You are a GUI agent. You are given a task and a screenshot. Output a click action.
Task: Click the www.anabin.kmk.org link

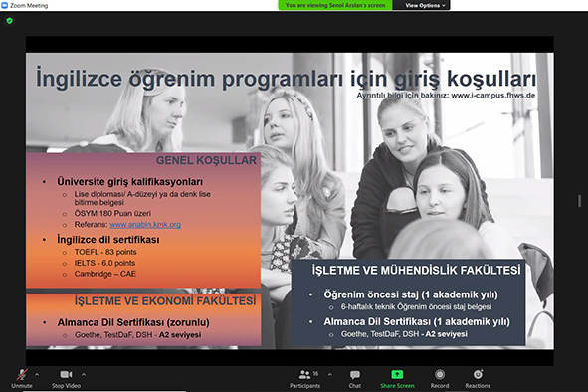[145, 224]
